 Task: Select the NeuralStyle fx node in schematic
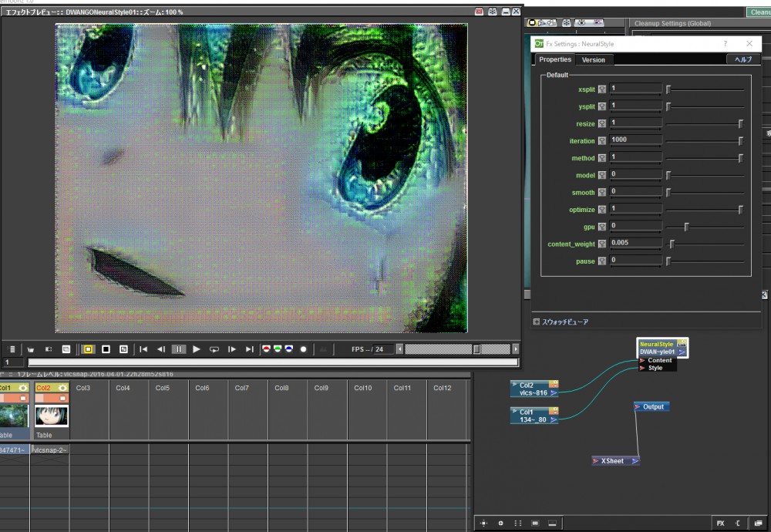[662, 348]
